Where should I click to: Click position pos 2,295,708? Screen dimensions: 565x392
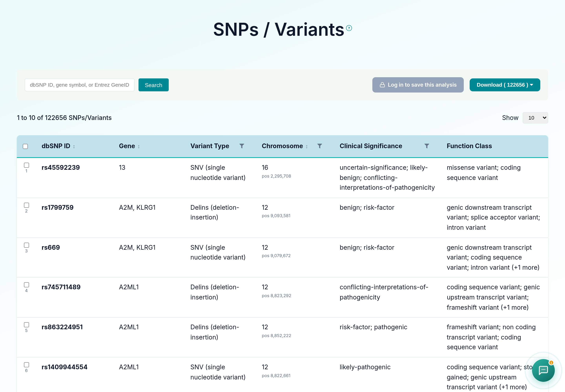point(276,176)
